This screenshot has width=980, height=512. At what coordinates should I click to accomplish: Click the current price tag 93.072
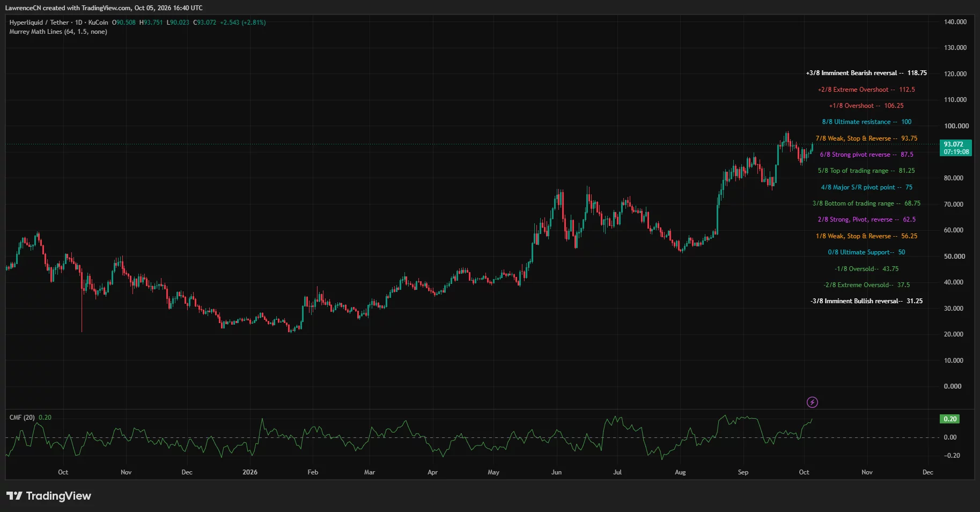pyautogui.click(x=956, y=148)
